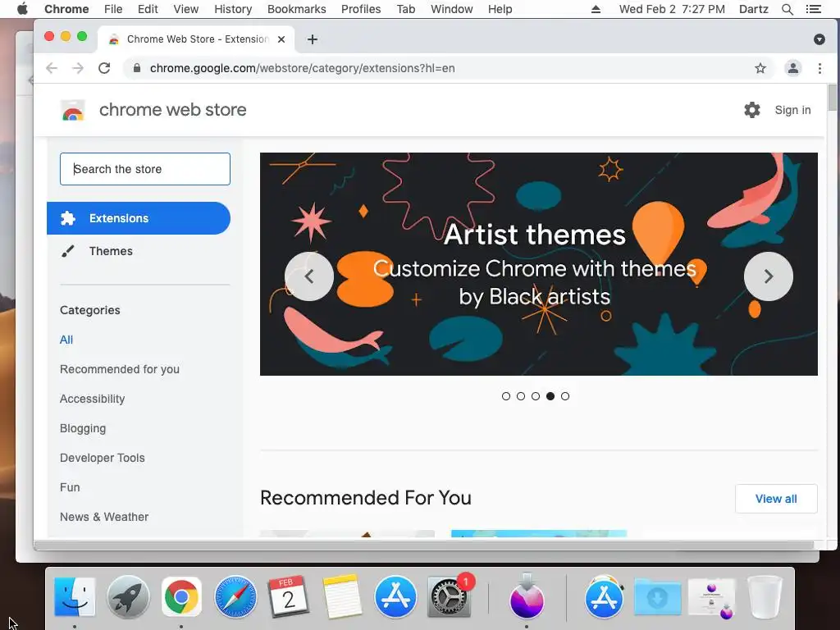The width and height of the screenshot is (840, 630).
Task: Open the File menu
Action: [x=113, y=9]
